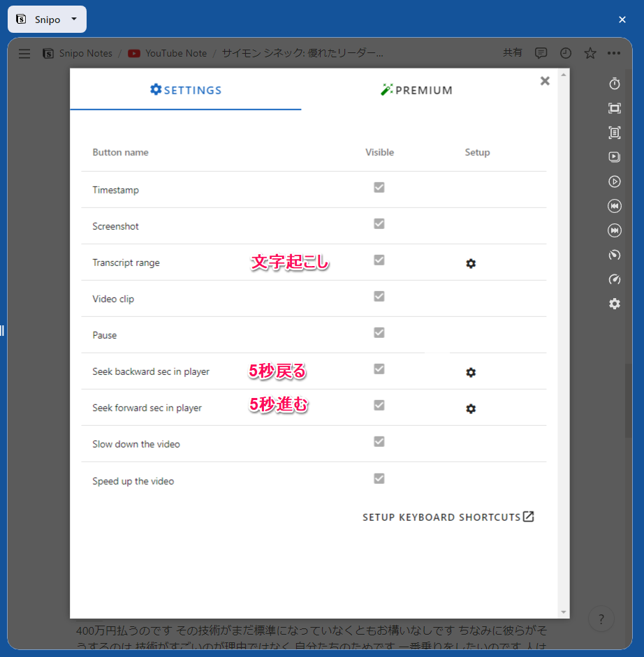This screenshot has height=657, width=644.
Task: Open setup gear for Transcript range
Action: [x=471, y=263]
